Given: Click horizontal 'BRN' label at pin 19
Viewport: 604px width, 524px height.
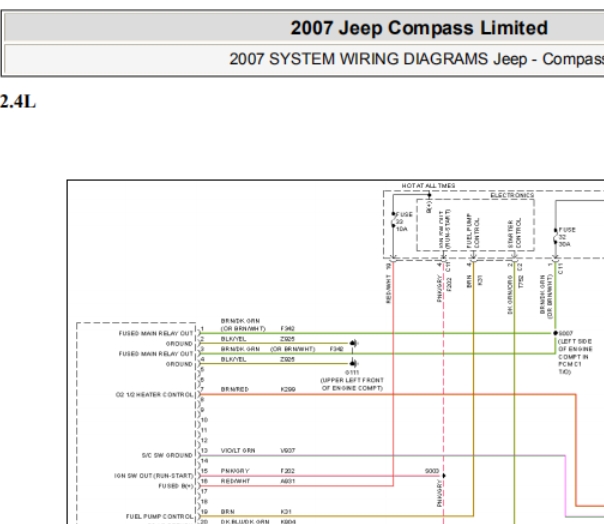Looking at the screenshot, I should point(228,512).
